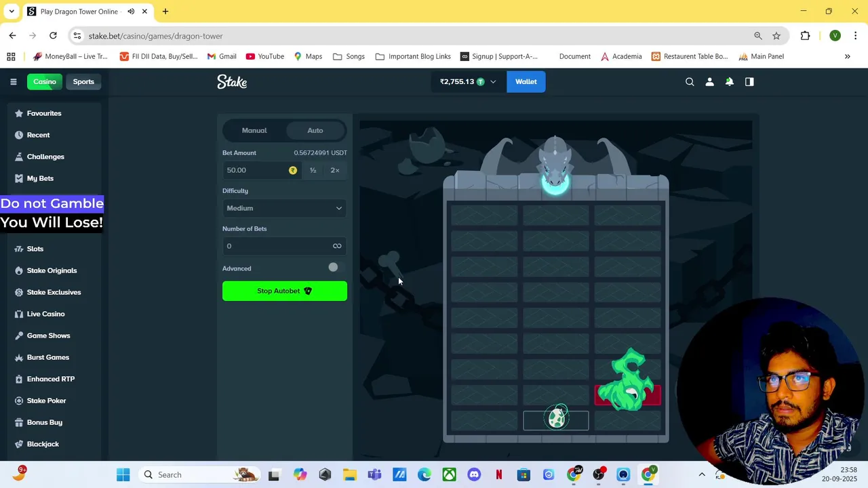The height and width of the screenshot is (488, 868).
Task: View site information icon in address bar
Action: coord(77,36)
